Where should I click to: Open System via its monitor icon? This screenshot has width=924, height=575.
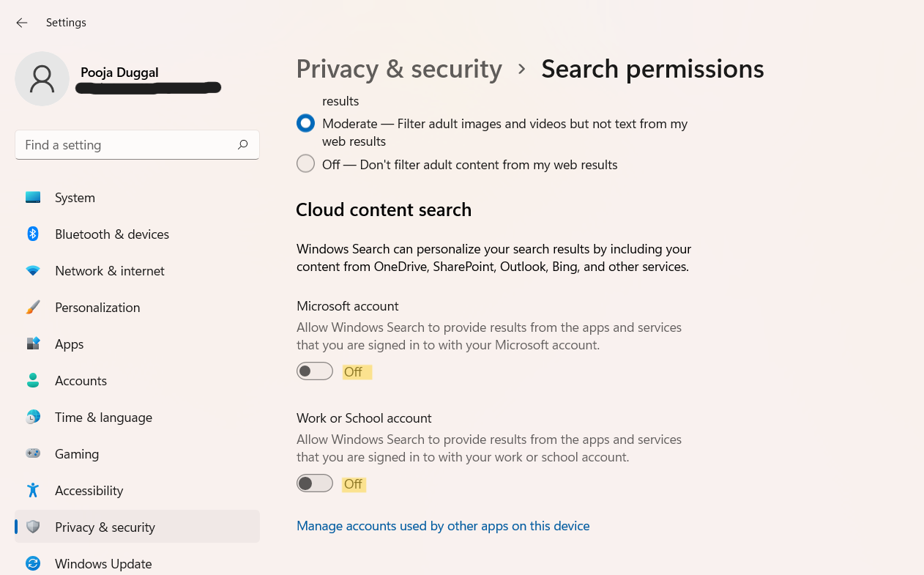pyautogui.click(x=33, y=198)
